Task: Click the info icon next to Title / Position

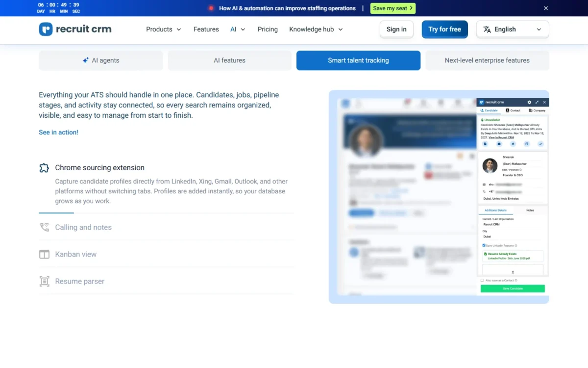Action: tap(520, 170)
